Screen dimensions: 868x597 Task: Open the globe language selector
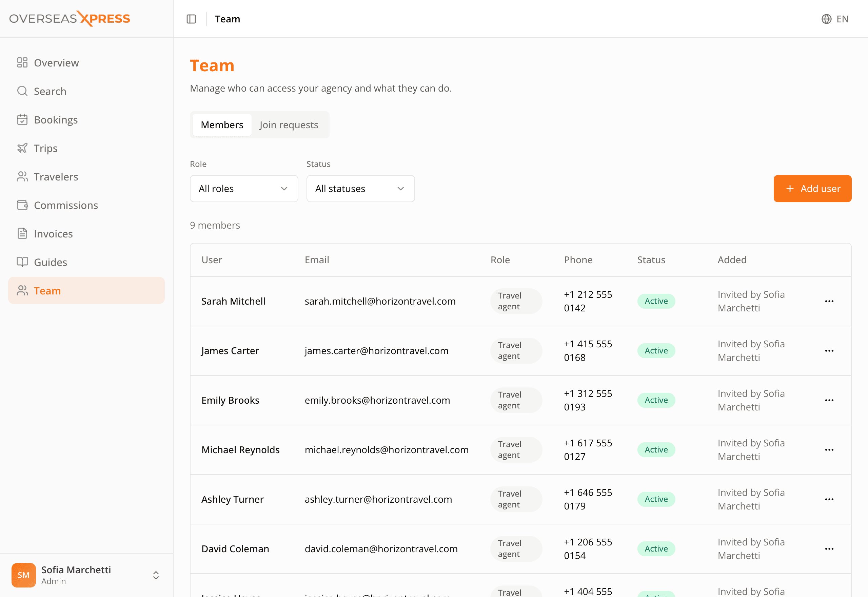pos(835,19)
